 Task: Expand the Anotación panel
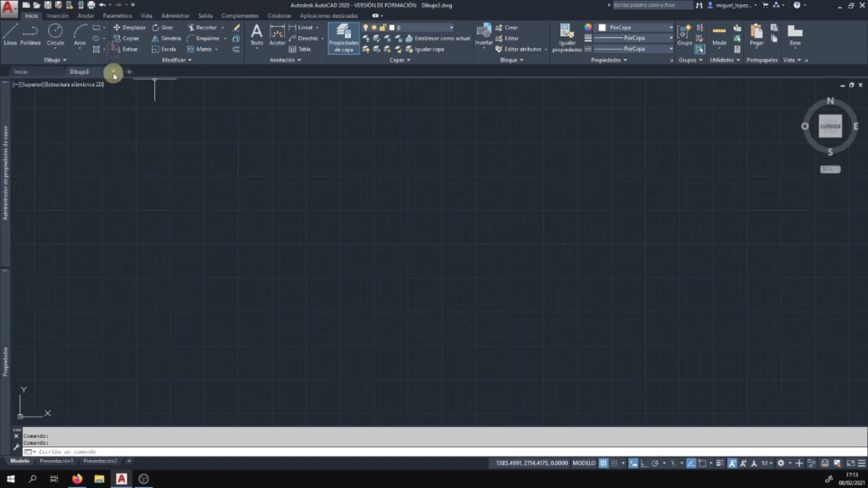pos(285,60)
